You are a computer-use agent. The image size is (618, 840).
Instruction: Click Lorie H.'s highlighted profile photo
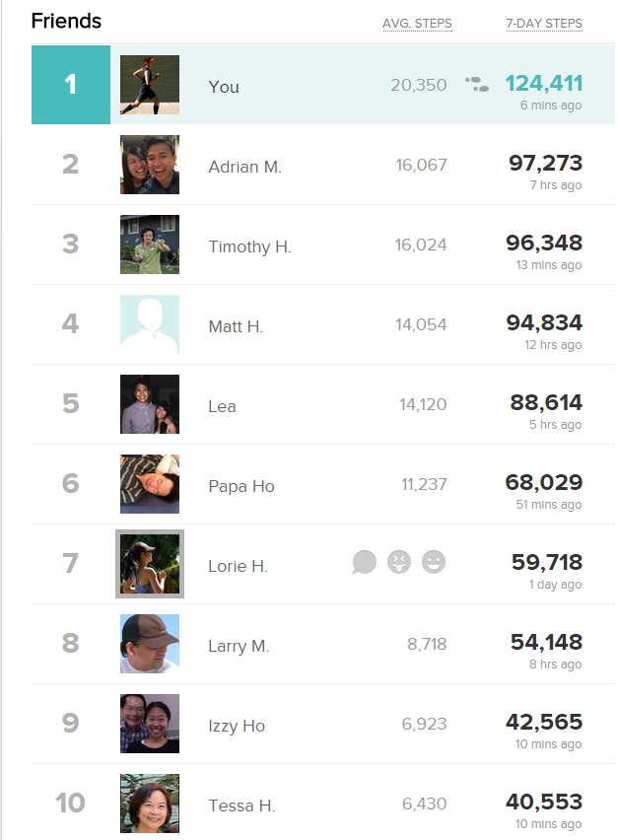click(150, 564)
